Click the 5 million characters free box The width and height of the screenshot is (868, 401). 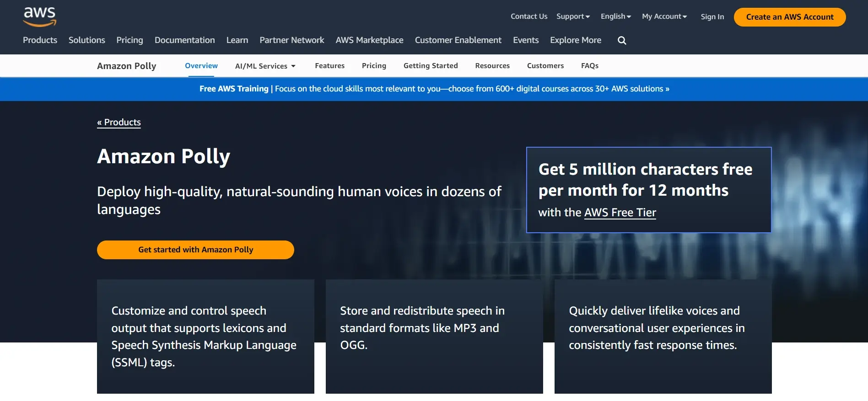(649, 190)
